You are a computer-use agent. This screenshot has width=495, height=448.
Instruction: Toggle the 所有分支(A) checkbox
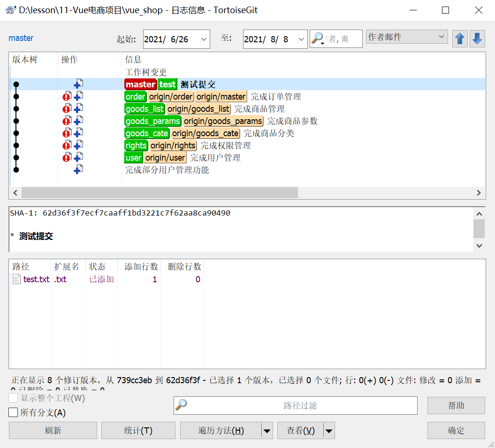tap(13, 412)
